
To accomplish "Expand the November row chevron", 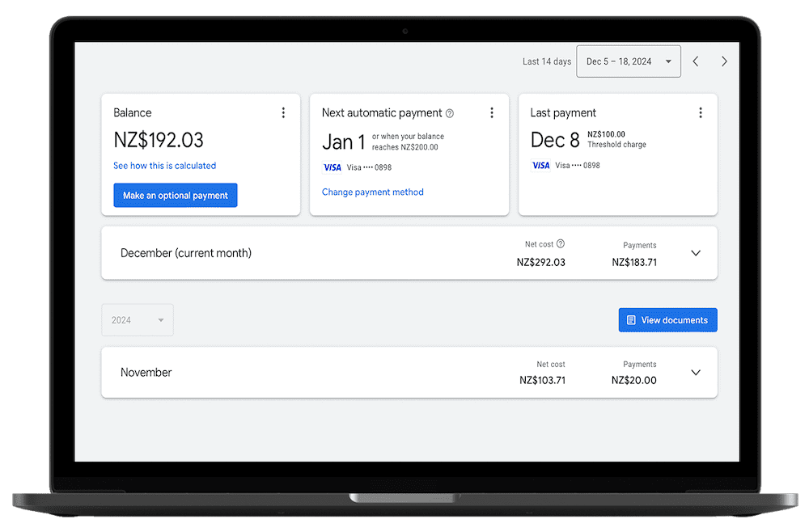I will [x=696, y=372].
